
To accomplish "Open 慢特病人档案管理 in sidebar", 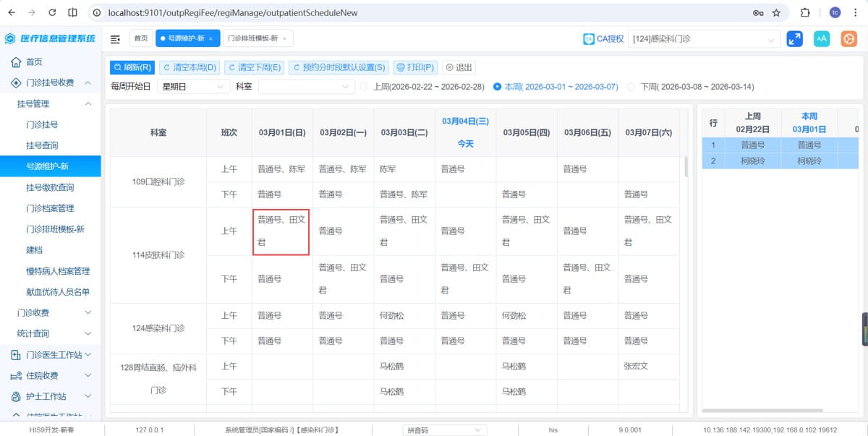I will click(x=58, y=272).
